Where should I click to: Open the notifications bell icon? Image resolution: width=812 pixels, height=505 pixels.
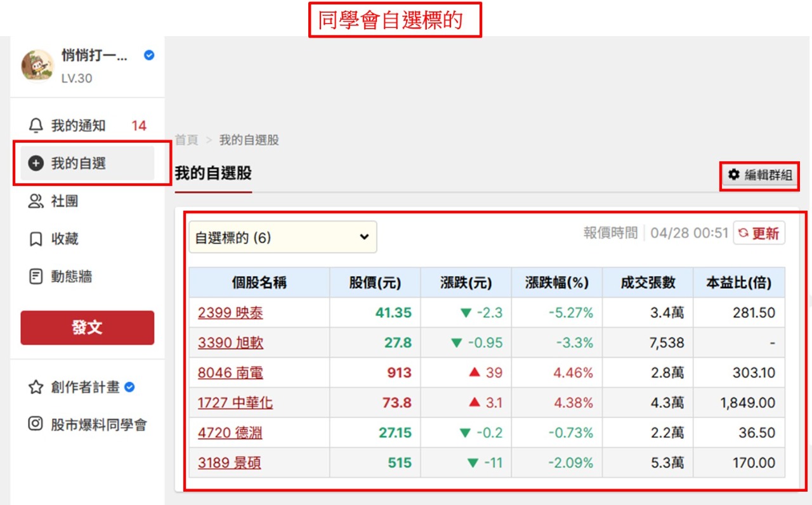[x=36, y=125]
